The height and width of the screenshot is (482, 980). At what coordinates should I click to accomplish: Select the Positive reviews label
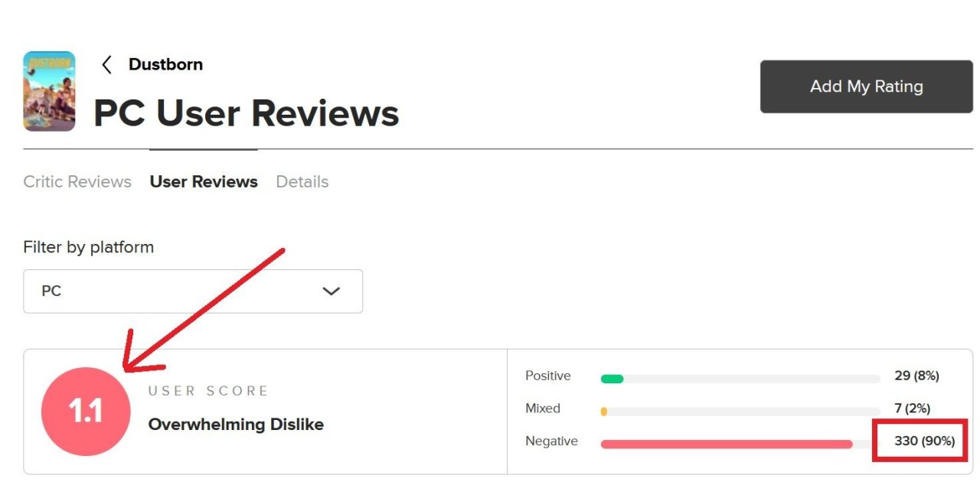548,376
